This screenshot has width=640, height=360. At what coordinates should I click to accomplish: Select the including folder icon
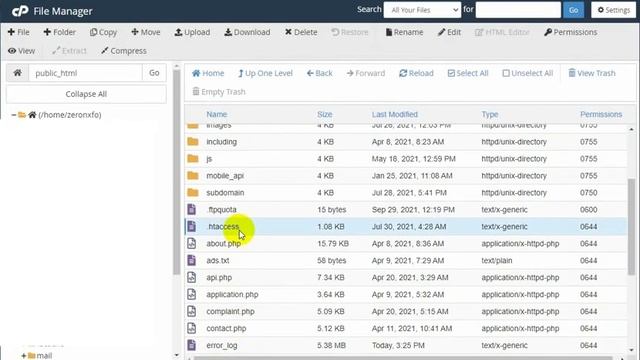(x=193, y=142)
